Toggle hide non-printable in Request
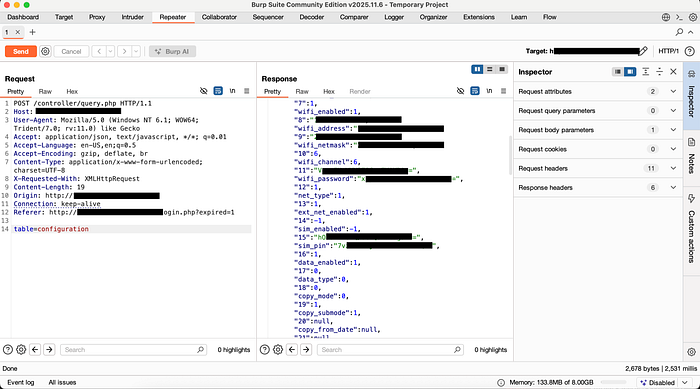 coord(204,91)
